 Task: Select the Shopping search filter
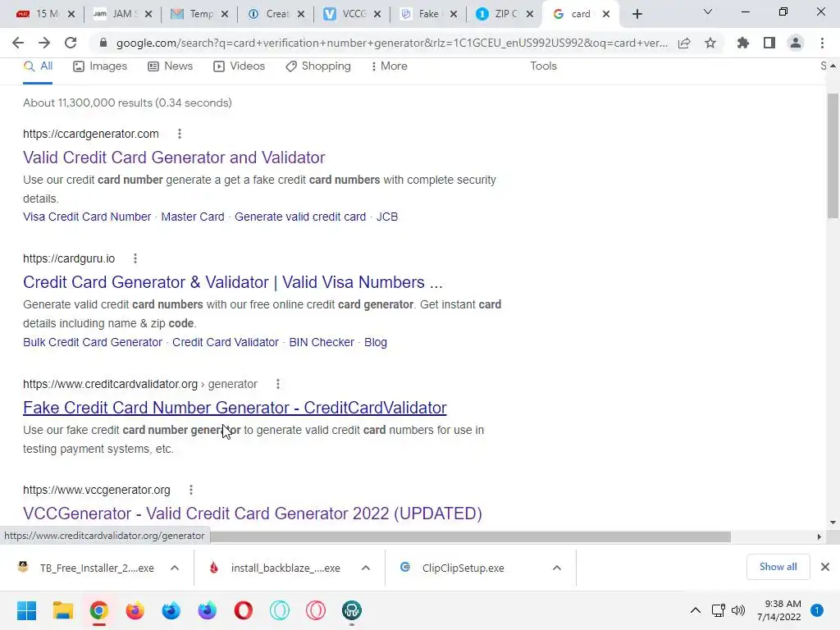click(x=318, y=66)
